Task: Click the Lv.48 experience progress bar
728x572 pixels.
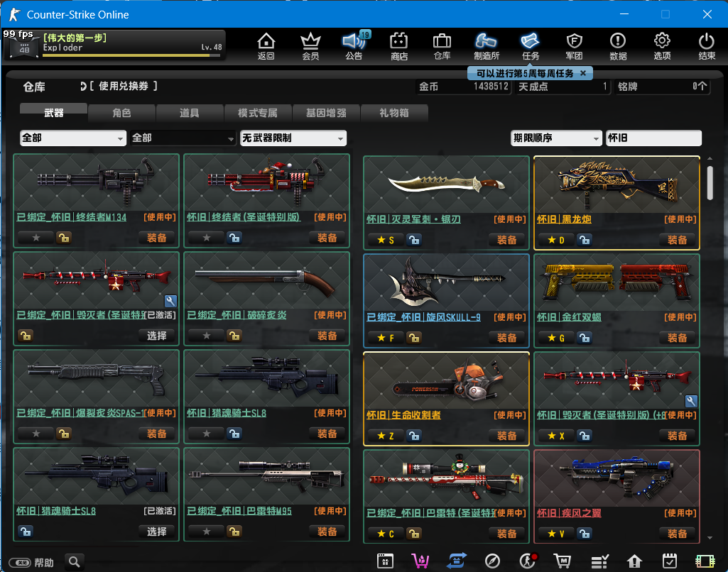Action: click(x=131, y=55)
